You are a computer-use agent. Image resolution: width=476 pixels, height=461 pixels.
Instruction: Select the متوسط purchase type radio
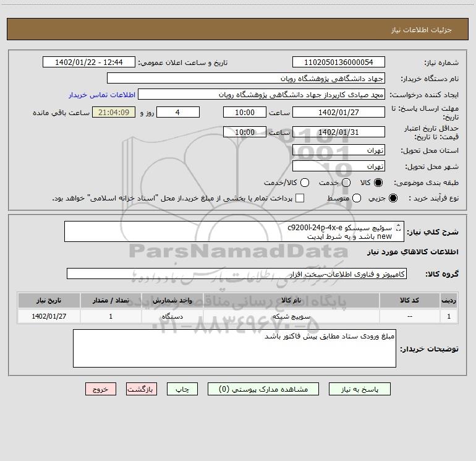(357, 198)
